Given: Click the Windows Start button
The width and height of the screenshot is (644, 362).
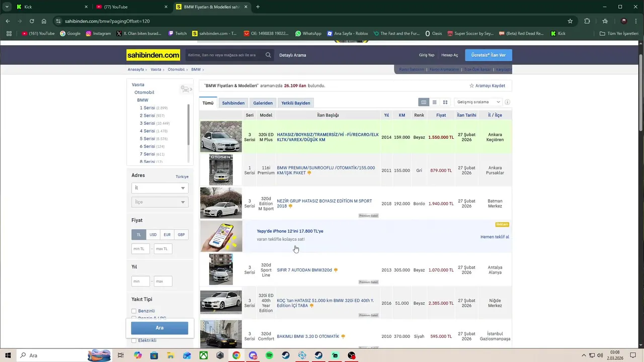Looking at the screenshot, I should click(8, 355).
